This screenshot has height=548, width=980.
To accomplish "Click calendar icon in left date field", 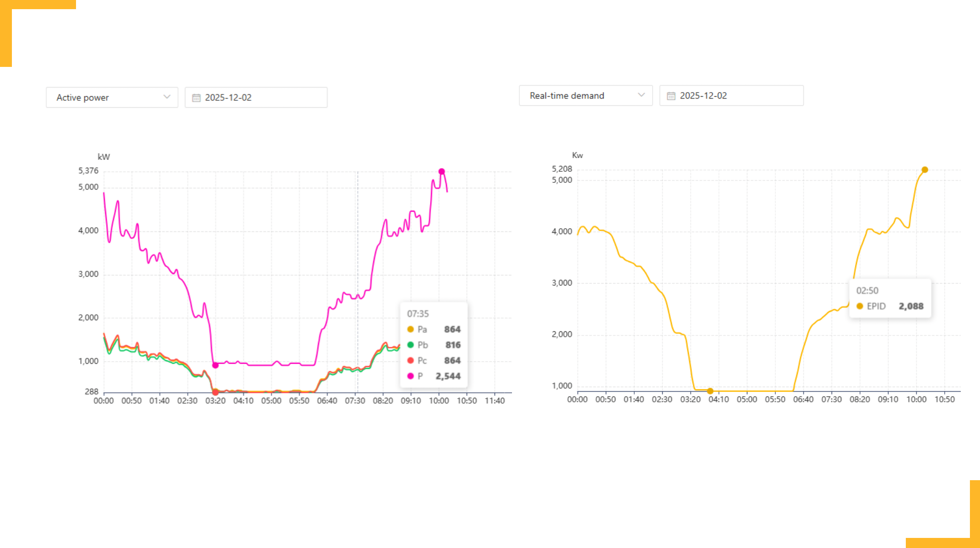I will [196, 98].
